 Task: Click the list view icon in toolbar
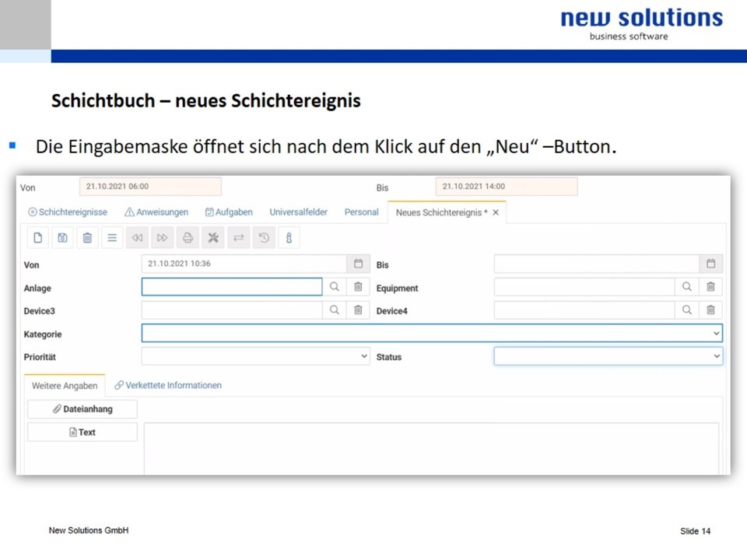[112, 238]
